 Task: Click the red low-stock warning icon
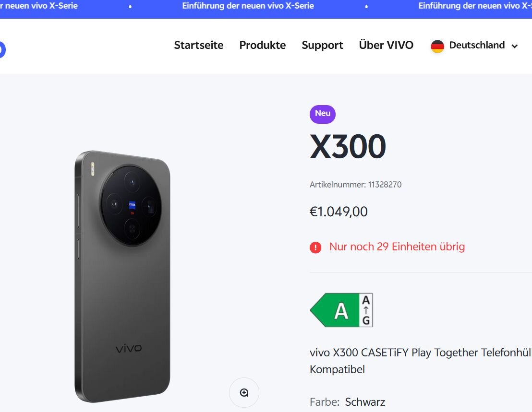click(x=315, y=247)
